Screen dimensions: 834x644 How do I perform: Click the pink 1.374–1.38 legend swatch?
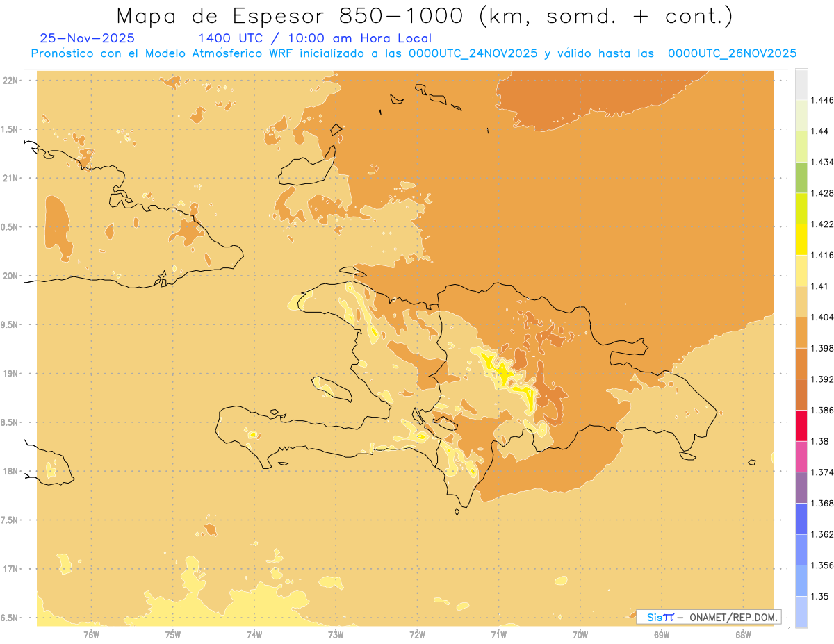tap(801, 456)
